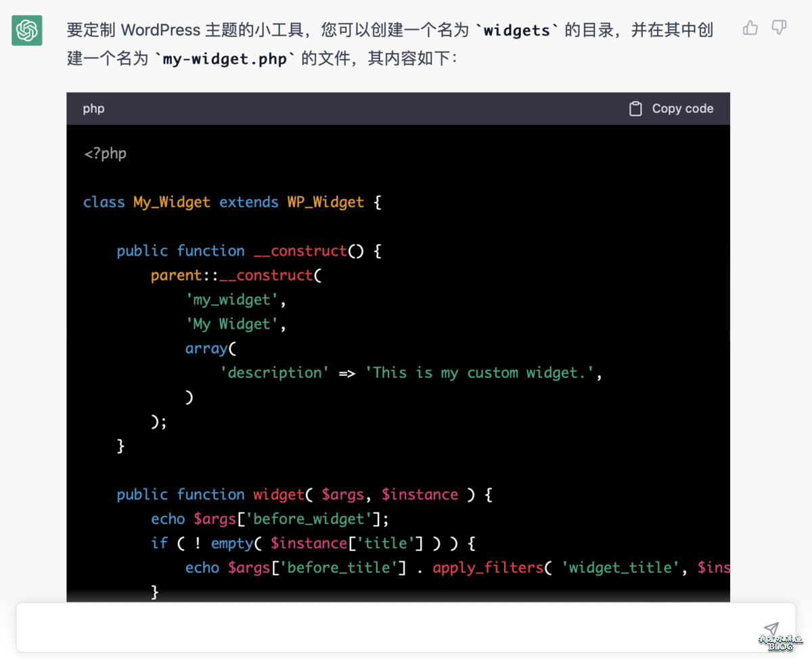Click the thumbs down icon
This screenshot has height=660, width=812.
(x=780, y=28)
